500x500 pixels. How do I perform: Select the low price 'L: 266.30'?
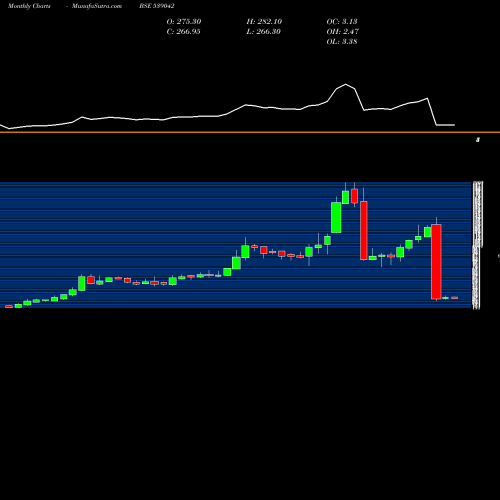tap(263, 31)
